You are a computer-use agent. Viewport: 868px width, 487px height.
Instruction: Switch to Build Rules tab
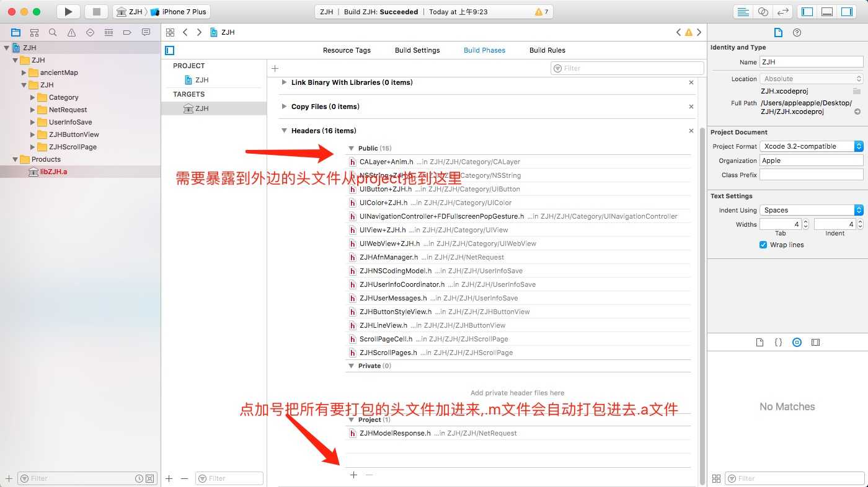pos(547,50)
